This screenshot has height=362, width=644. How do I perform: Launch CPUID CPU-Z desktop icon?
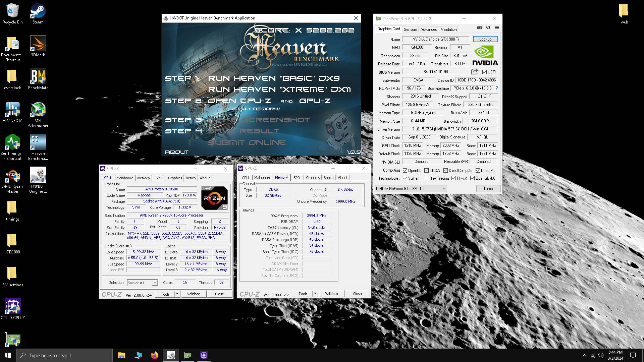pyautogui.click(x=13, y=309)
